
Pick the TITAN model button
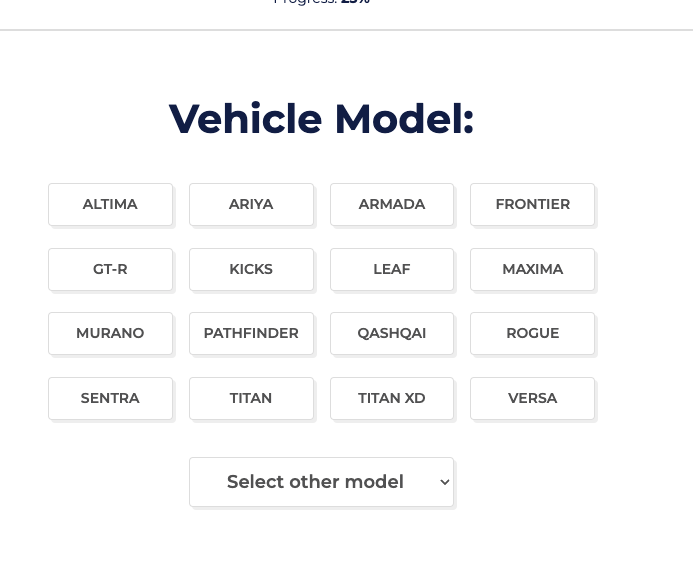(251, 398)
